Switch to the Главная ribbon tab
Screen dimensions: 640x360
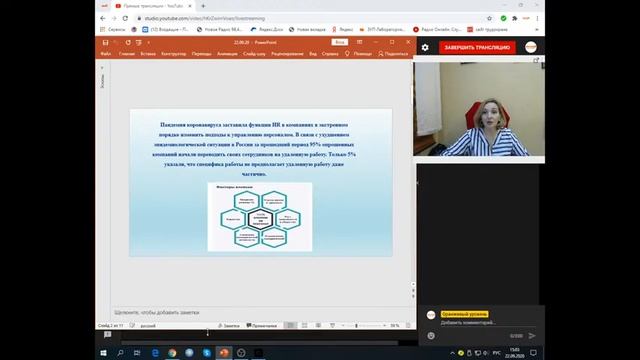tap(127, 54)
